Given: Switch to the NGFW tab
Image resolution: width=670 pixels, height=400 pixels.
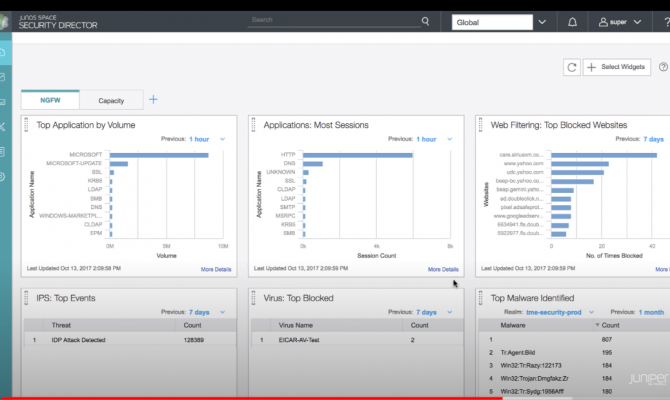Looking at the screenshot, I should (50, 100).
